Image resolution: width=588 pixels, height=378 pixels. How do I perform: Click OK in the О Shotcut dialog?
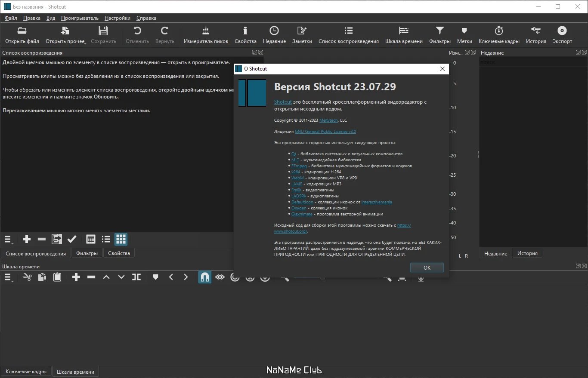tap(427, 267)
